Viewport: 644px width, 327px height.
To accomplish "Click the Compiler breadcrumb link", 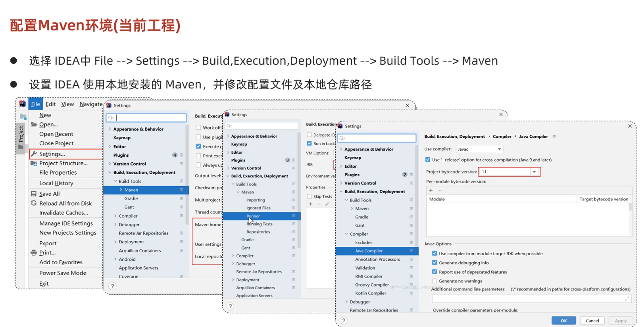I will coord(502,137).
